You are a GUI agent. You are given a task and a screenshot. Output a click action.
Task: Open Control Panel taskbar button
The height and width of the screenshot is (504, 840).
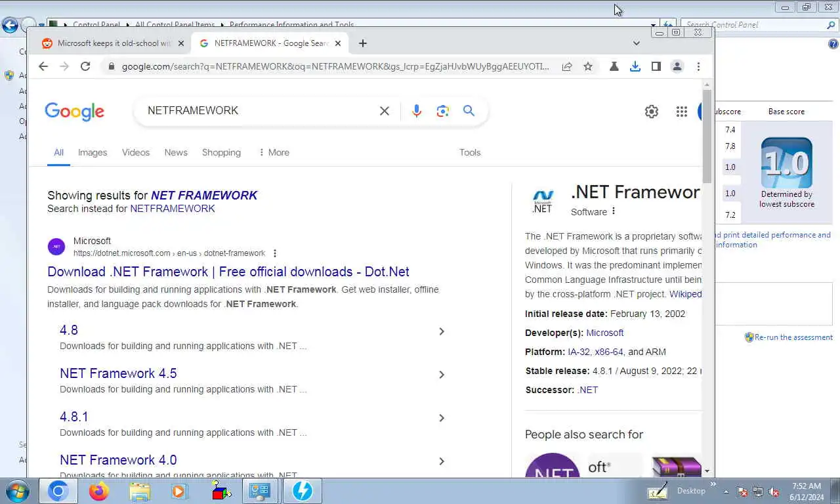click(x=261, y=491)
